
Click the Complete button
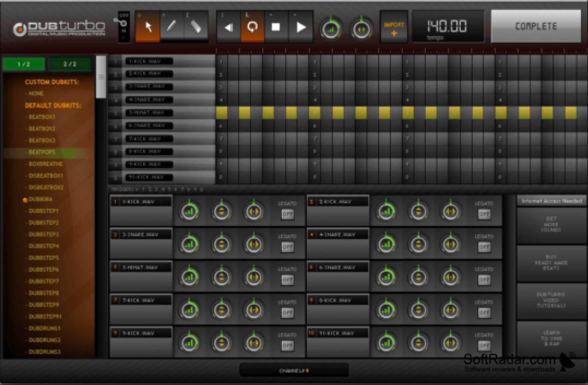tap(536, 26)
